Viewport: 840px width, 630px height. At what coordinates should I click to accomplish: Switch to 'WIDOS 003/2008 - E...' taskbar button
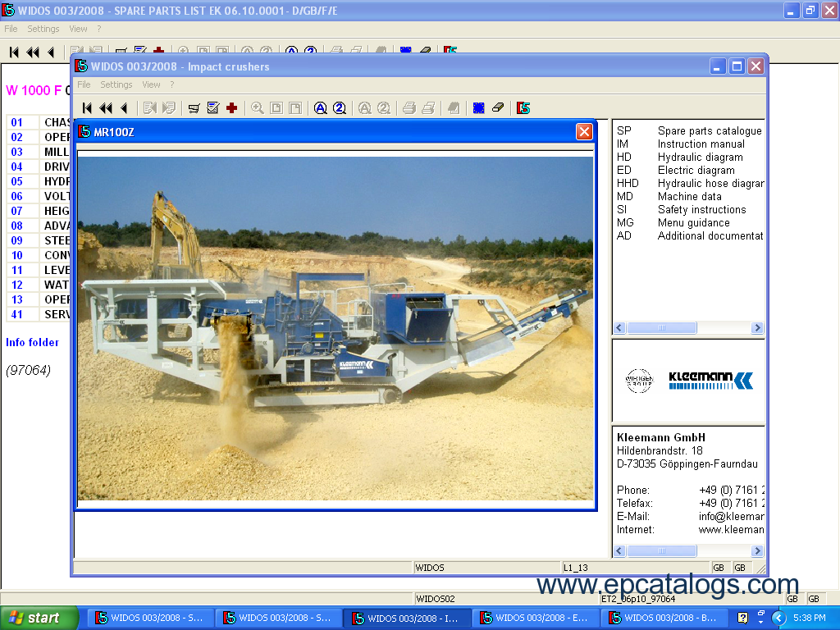coord(536,618)
